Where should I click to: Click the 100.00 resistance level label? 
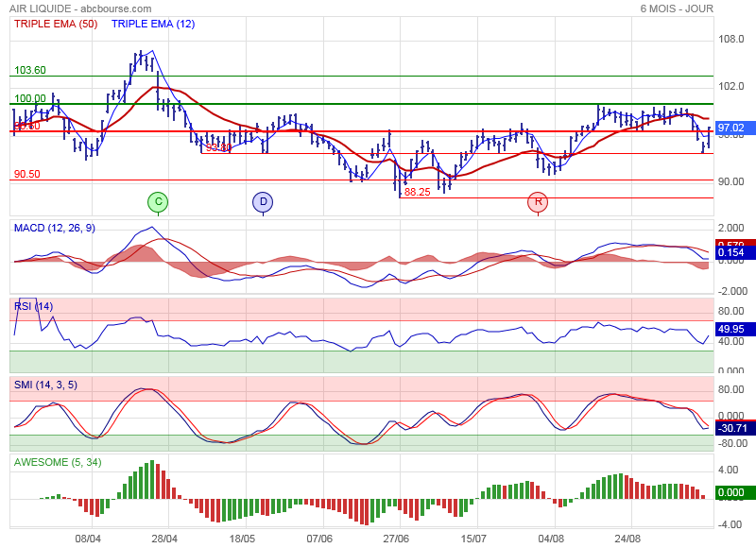(x=30, y=98)
